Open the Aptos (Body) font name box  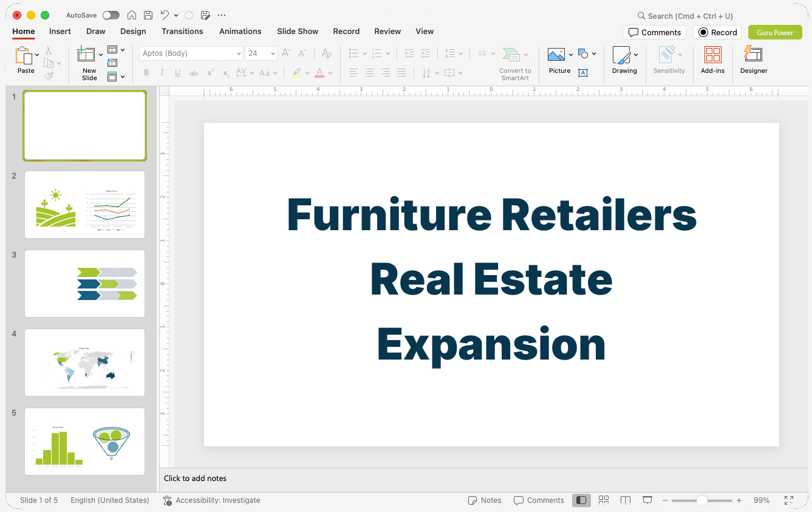pos(191,53)
